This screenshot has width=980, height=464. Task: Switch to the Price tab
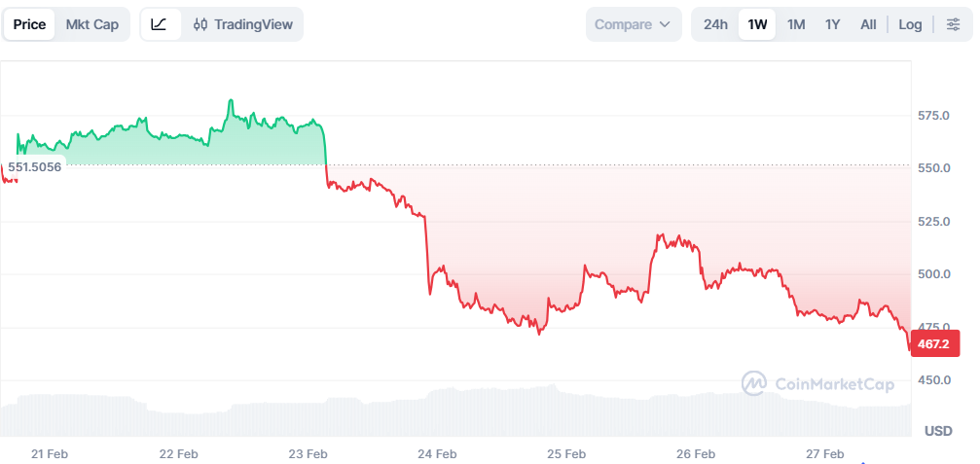(29, 24)
